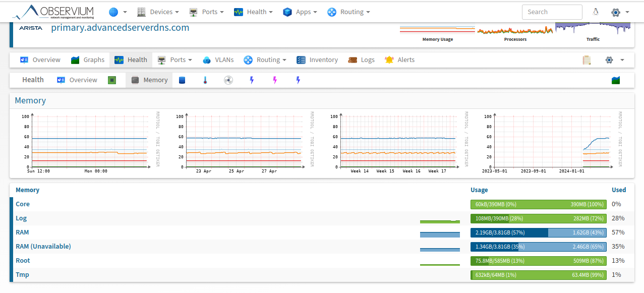Go to the Alerts tab

click(400, 60)
